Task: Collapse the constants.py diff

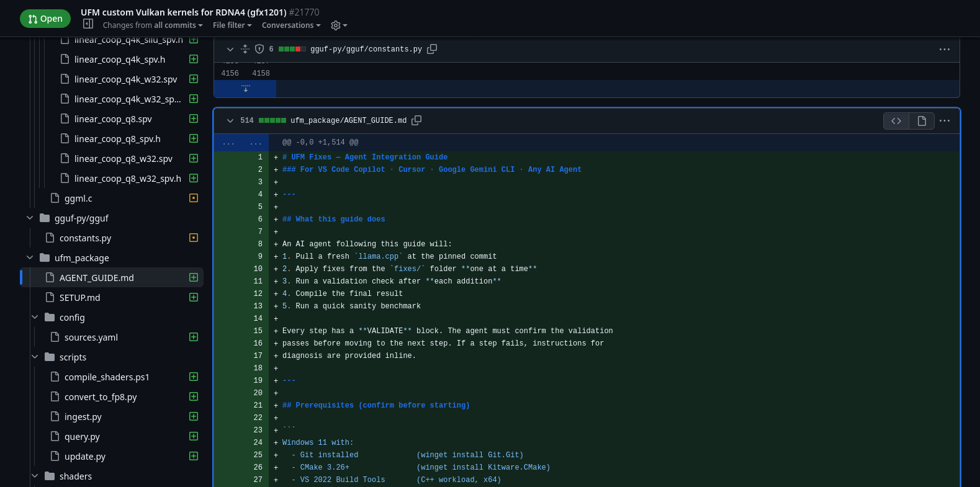Action: [230, 49]
